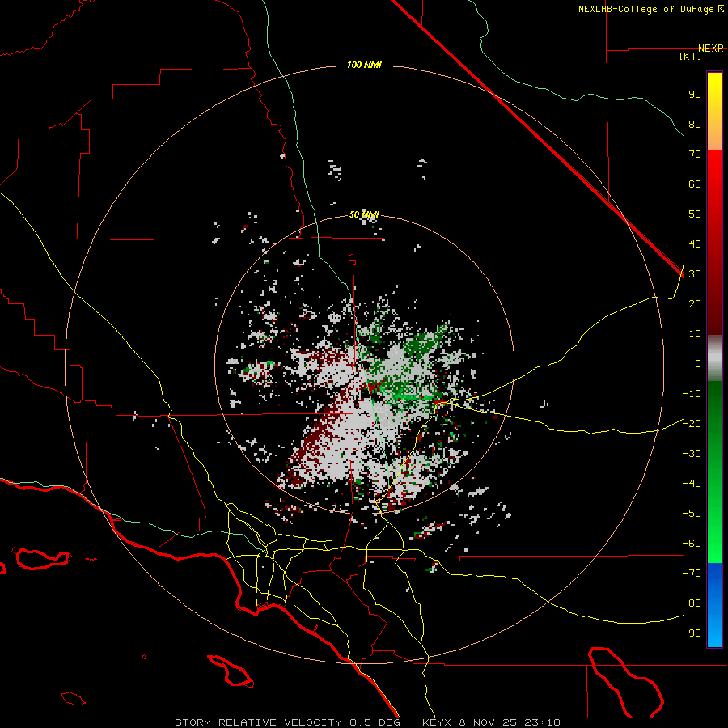The image size is (728, 728).
Task: Pick the green segment of the color bar
Action: [714, 472]
